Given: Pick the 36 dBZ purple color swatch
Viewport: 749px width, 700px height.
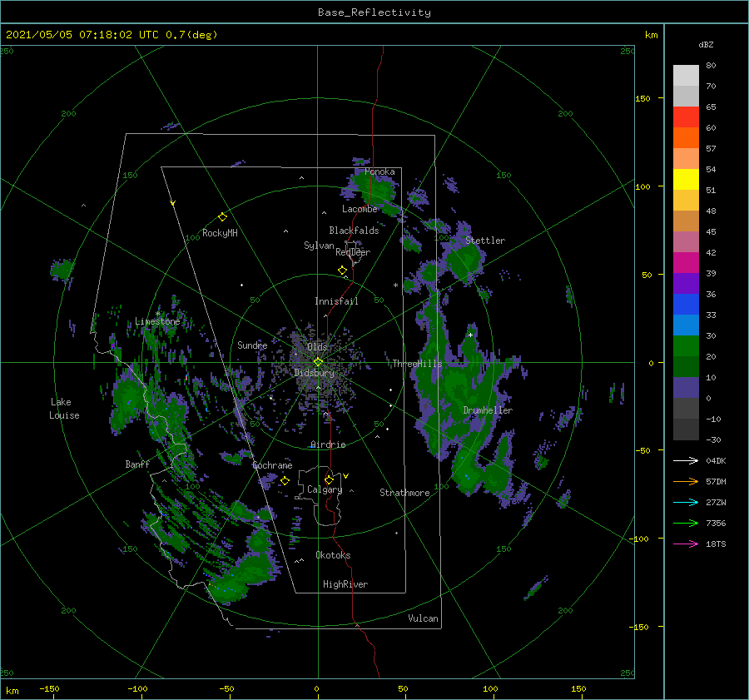Looking at the screenshot, I should point(686,283).
